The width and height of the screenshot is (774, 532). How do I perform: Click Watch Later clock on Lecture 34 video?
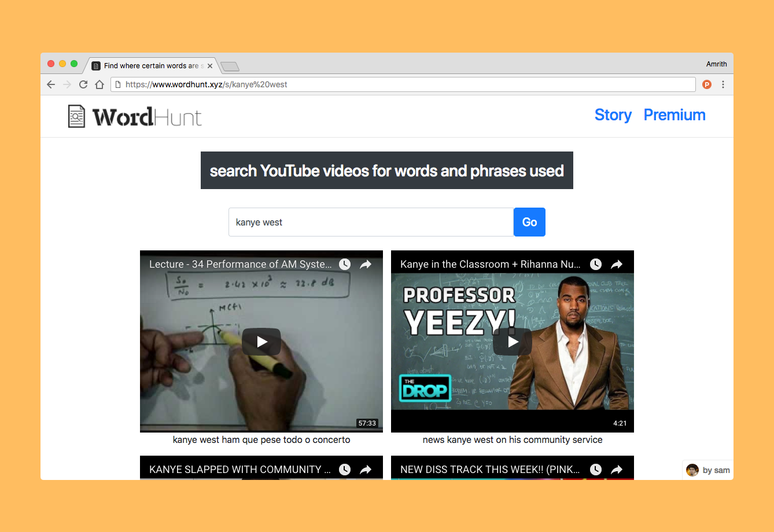[345, 264]
